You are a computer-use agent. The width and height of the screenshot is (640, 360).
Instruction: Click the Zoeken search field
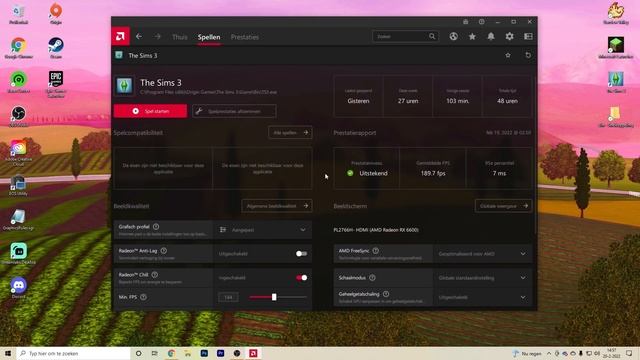pyautogui.click(x=405, y=36)
